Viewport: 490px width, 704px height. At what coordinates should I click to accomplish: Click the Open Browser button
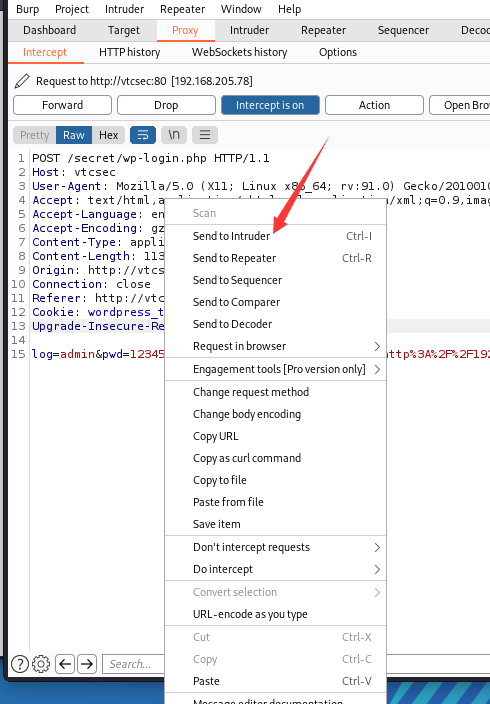[x=460, y=105]
